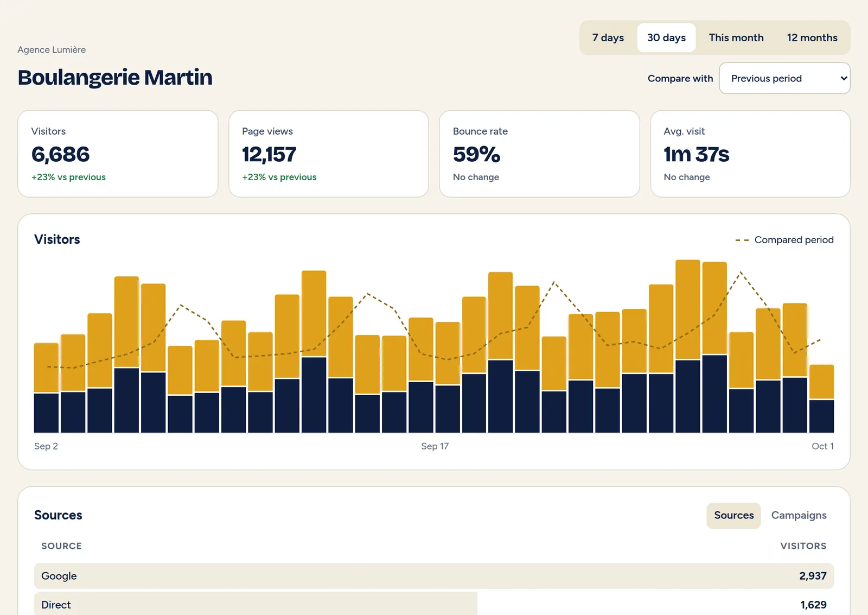Select the Sources tab button
Screen dimensions: 868x615
[733, 515]
